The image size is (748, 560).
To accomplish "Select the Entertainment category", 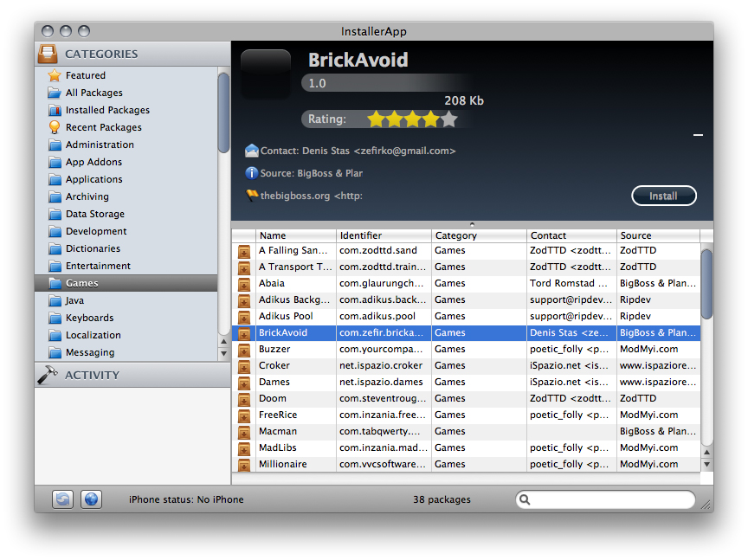I will [x=126, y=266].
